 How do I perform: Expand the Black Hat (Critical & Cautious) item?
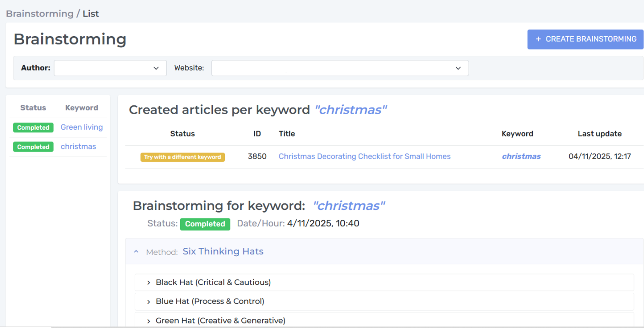(x=384, y=282)
